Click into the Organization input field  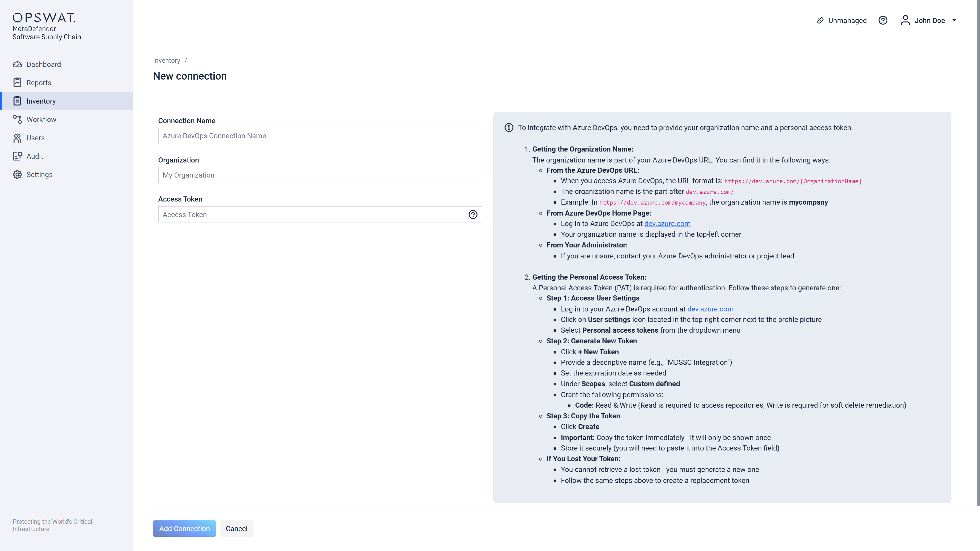(x=320, y=175)
